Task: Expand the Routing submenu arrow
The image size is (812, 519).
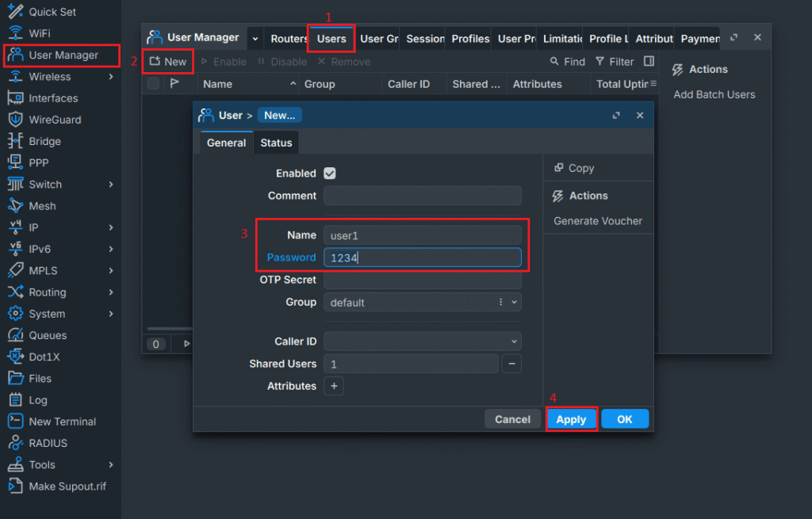Action: click(x=111, y=292)
